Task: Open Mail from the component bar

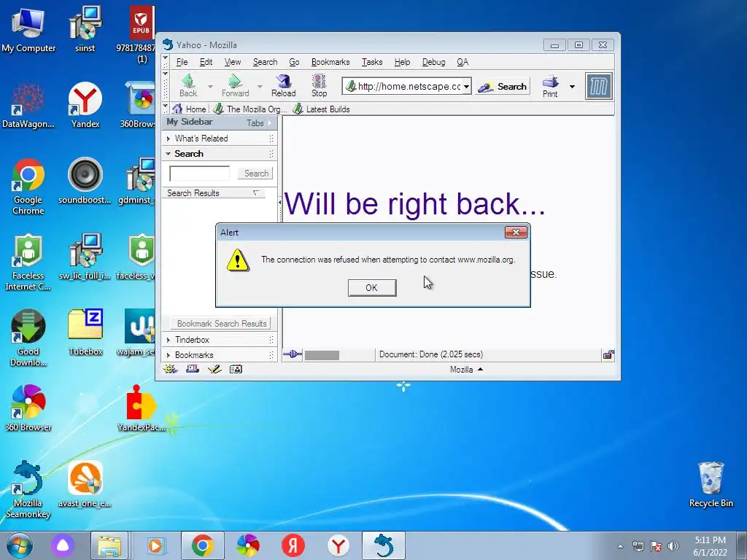Action: coord(193,369)
